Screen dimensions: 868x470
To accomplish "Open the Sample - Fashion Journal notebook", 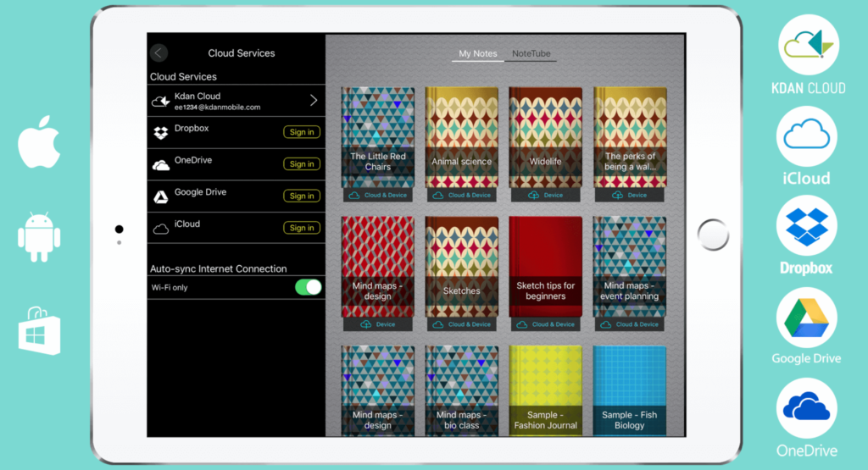I will pos(545,391).
